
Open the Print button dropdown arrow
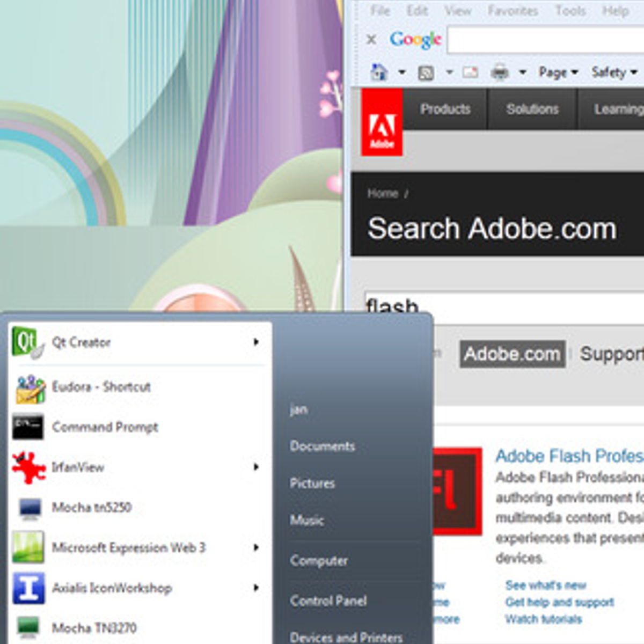coord(522,72)
